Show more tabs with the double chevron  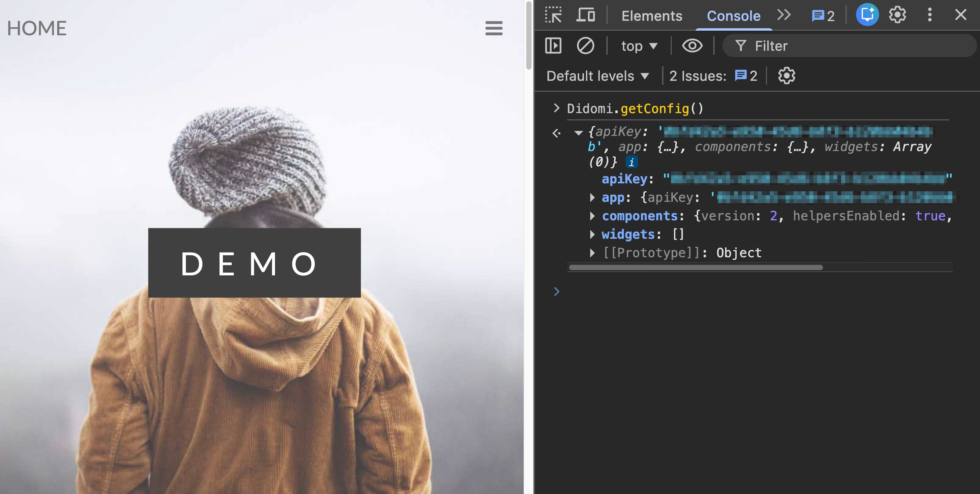pyautogui.click(x=784, y=15)
